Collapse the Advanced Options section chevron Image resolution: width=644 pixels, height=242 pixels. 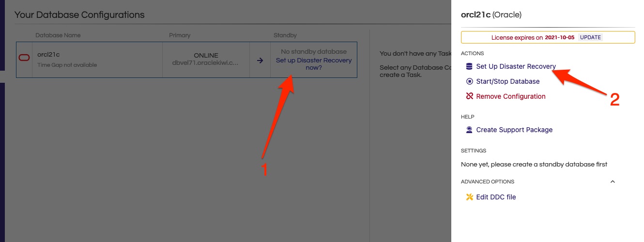613,181
